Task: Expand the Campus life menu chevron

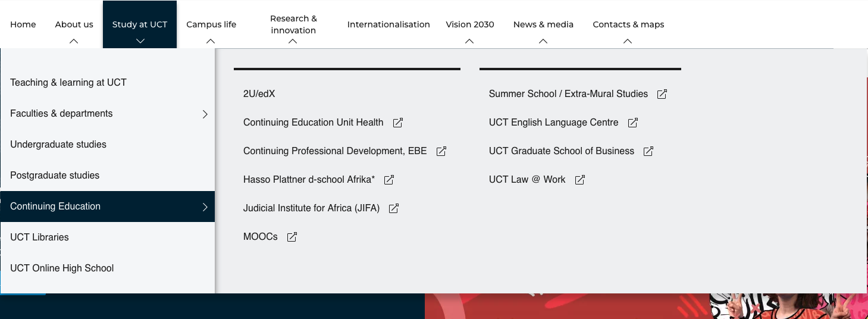Action: pos(211,41)
